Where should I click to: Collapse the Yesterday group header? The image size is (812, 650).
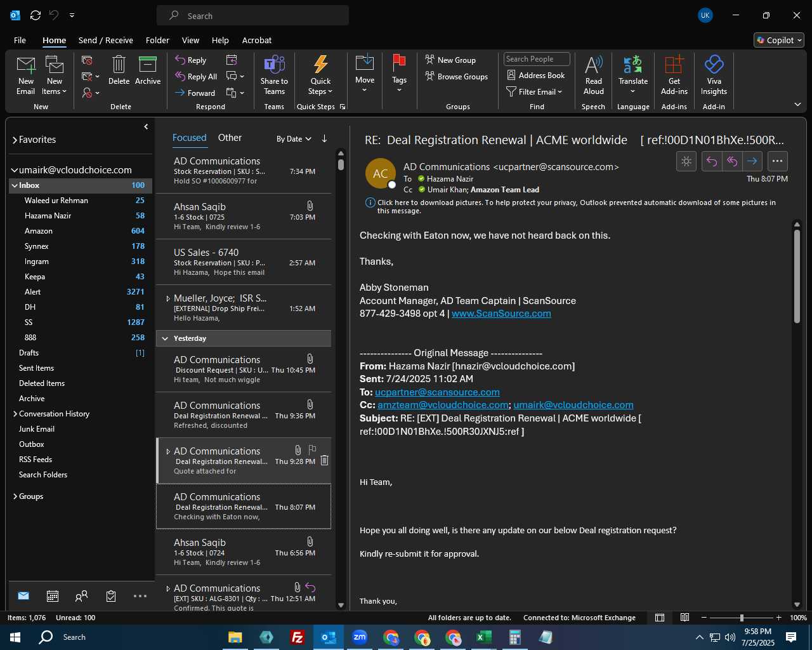point(165,338)
